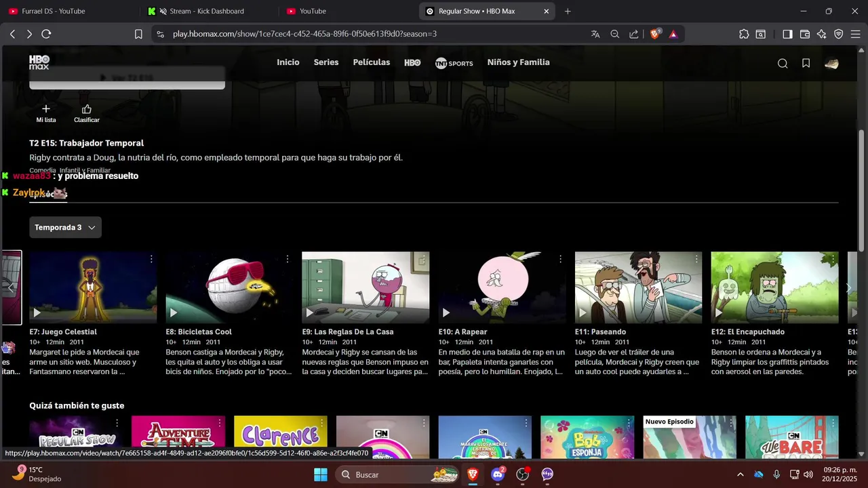Open Brave browser taskbar icon
The height and width of the screenshot is (488, 868).
[x=473, y=474]
